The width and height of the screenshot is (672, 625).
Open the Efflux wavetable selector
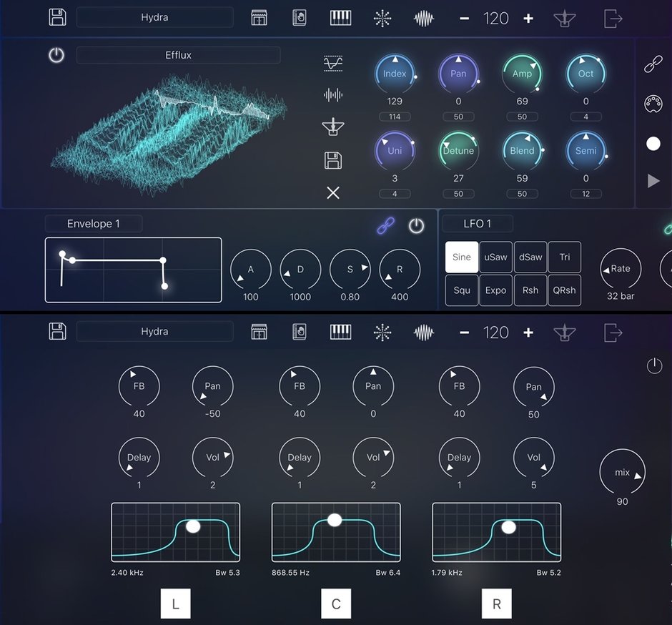(x=178, y=55)
